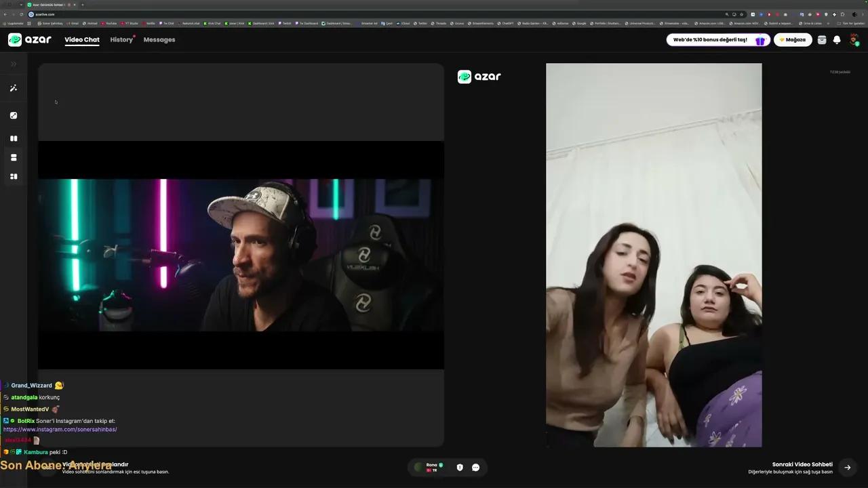The width and height of the screenshot is (868, 488).
Task: Bookmark this page with the star icon
Action: pos(742,14)
